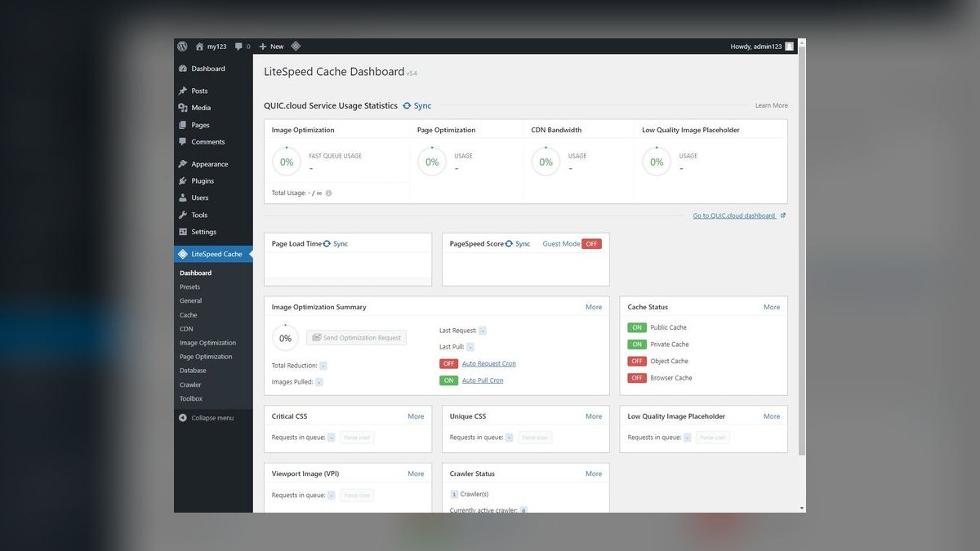Open the Page Optimization submenu
This screenshot has height=551, width=980.
pyautogui.click(x=206, y=357)
